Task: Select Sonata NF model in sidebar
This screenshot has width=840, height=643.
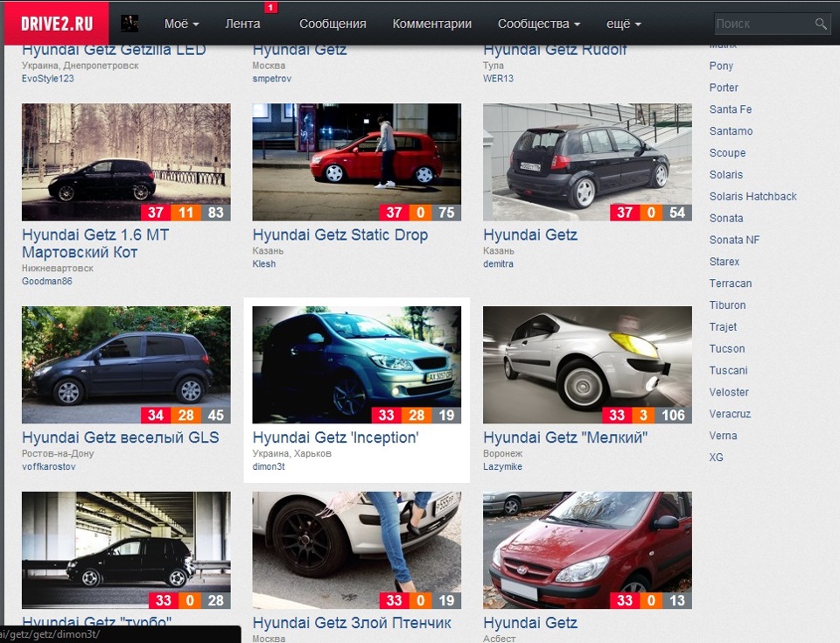Action: (734, 240)
